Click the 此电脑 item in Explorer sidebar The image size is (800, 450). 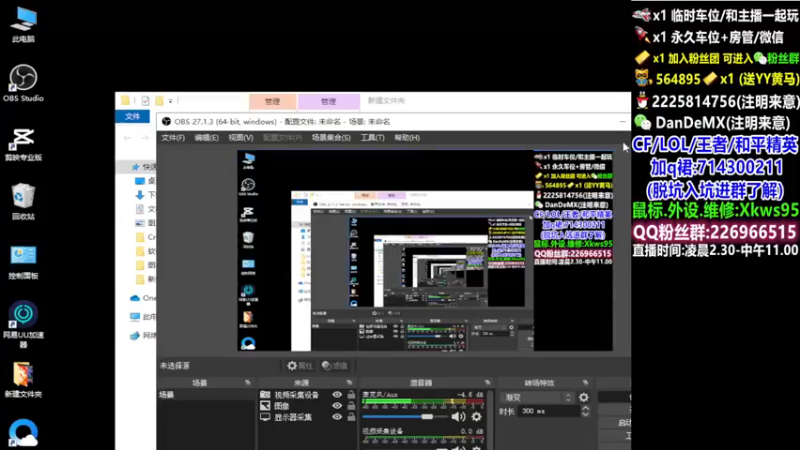click(x=143, y=317)
